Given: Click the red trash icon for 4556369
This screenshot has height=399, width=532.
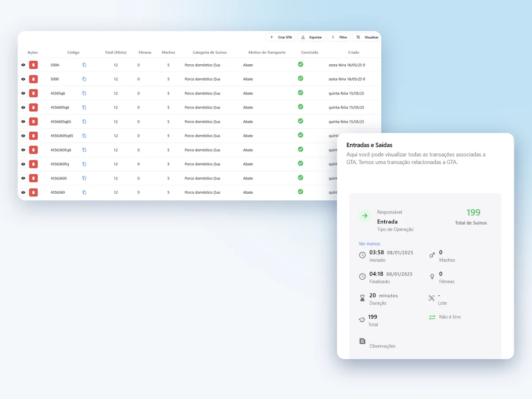Looking at the screenshot, I should click(x=33, y=192).
